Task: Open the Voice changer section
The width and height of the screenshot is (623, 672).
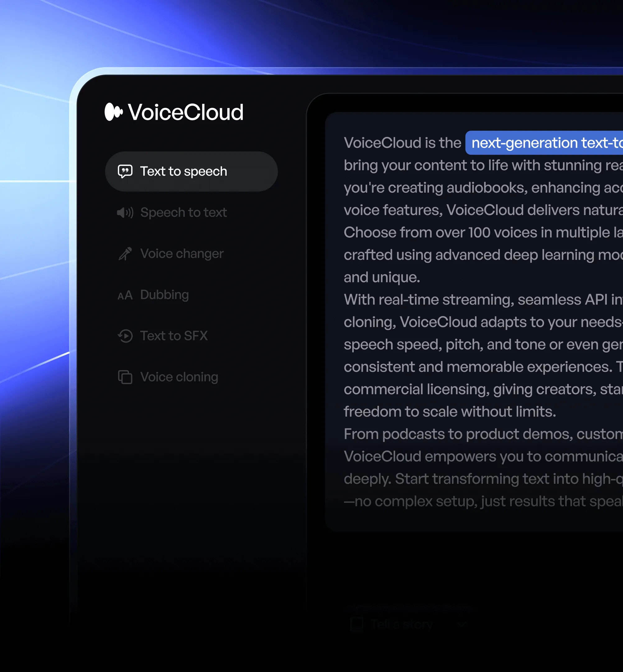Action: 182,254
